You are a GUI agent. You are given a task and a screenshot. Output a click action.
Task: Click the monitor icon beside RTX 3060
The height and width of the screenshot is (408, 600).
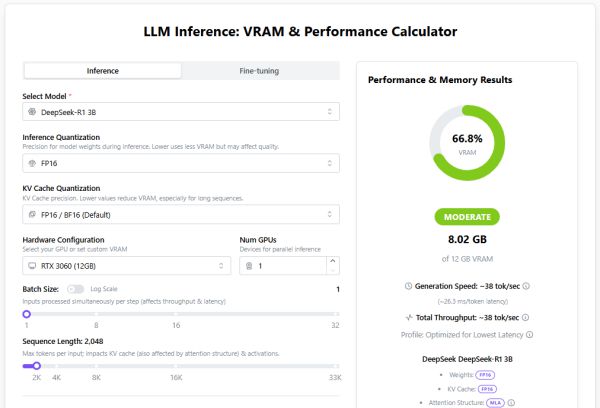pyautogui.click(x=33, y=266)
